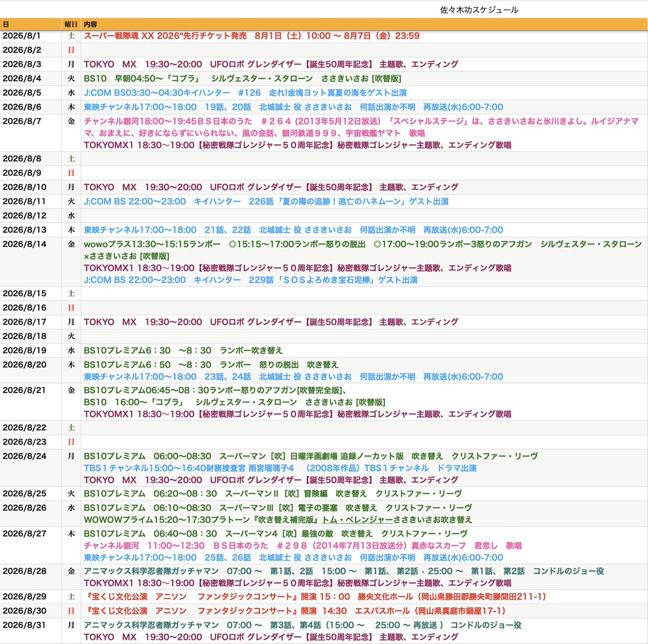The width and height of the screenshot is (648, 644).
Task: Select the empty content cell for 2026/8/12
Action: (364, 215)
